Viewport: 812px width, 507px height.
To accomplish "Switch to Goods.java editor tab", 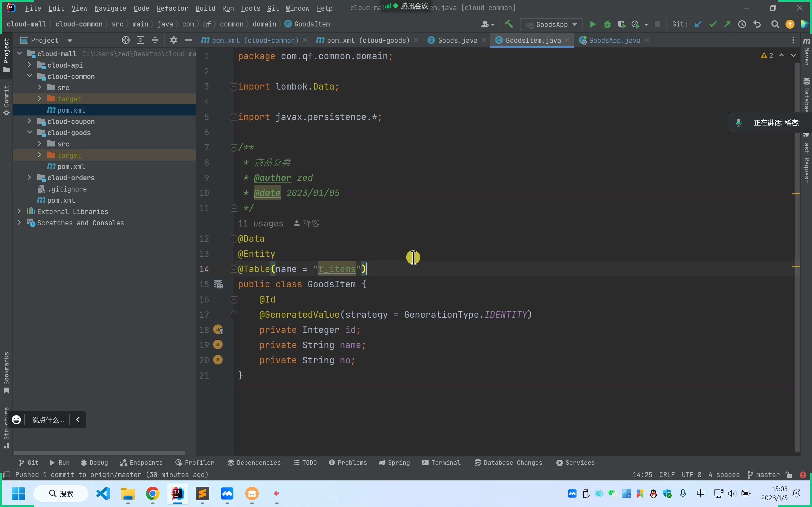I will [457, 40].
